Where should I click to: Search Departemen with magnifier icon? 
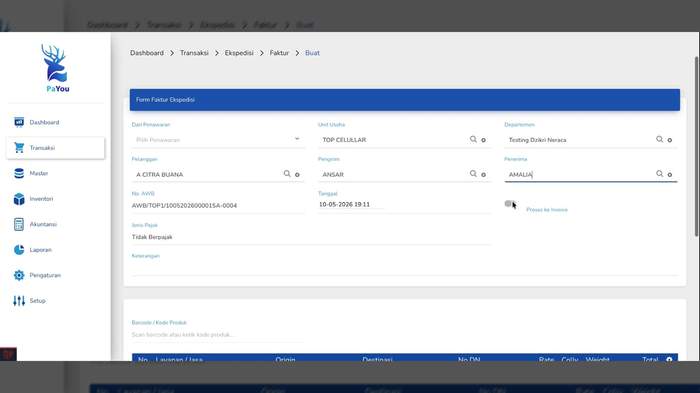point(659,139)
